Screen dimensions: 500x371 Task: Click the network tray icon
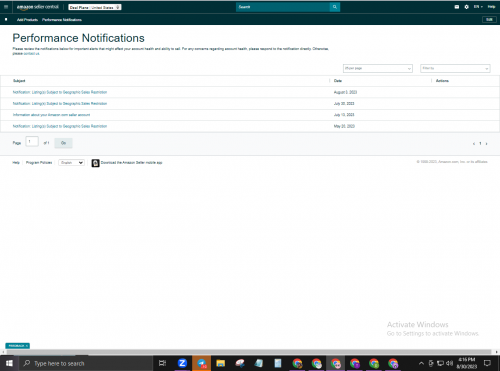pyautogui.click(x=440, y=363)
